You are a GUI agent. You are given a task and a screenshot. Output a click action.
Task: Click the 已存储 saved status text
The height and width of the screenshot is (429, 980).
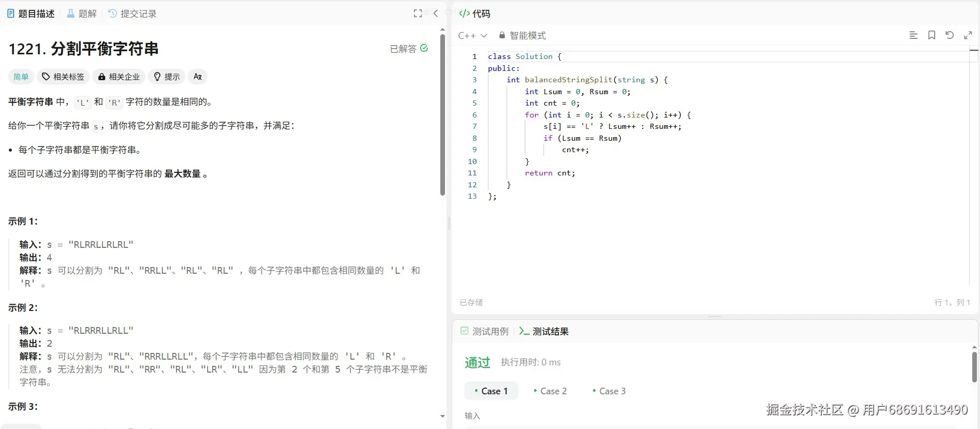(x=471, y=302)
